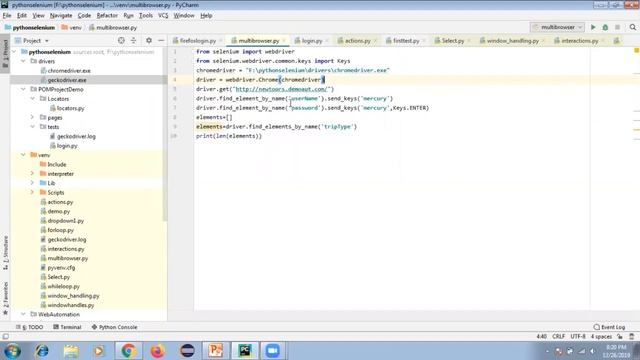
Task: Hide the Project tool window
Action: click(x=161, y=40)
